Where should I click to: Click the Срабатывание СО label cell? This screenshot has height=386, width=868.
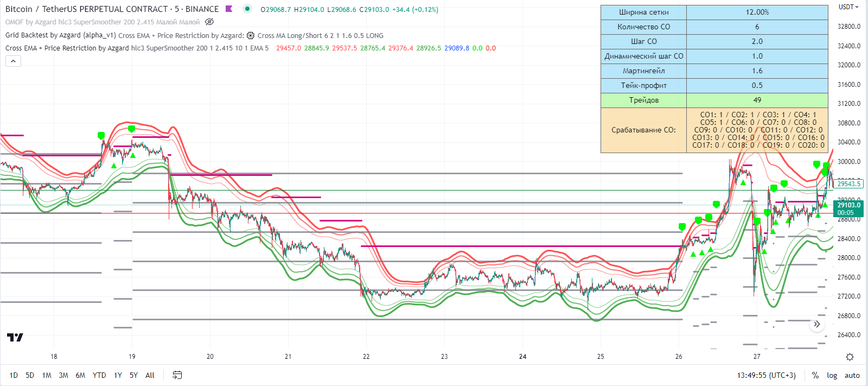(643, 130)
